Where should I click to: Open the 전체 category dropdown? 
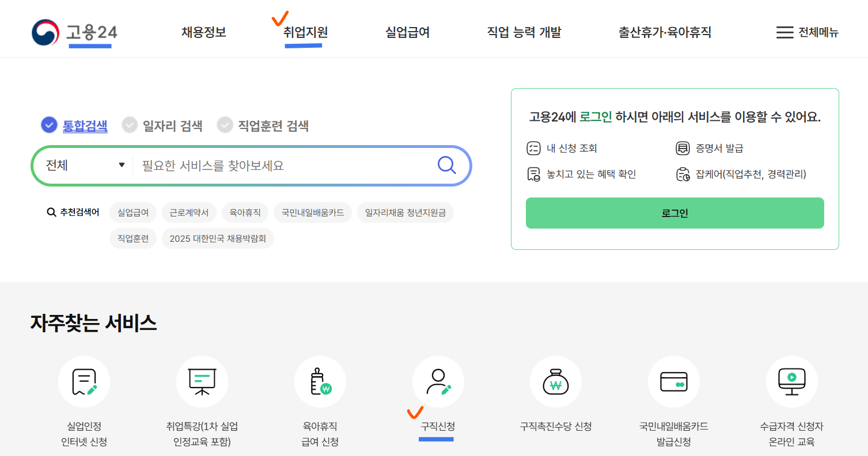click(x=82, y=165)
